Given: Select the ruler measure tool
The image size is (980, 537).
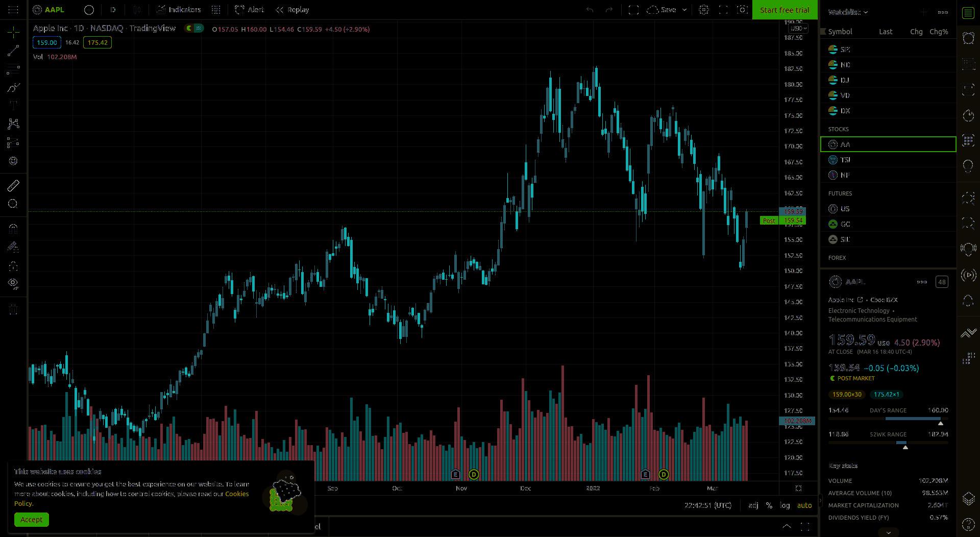Looking at the screenshot, I should pos(13,186).
